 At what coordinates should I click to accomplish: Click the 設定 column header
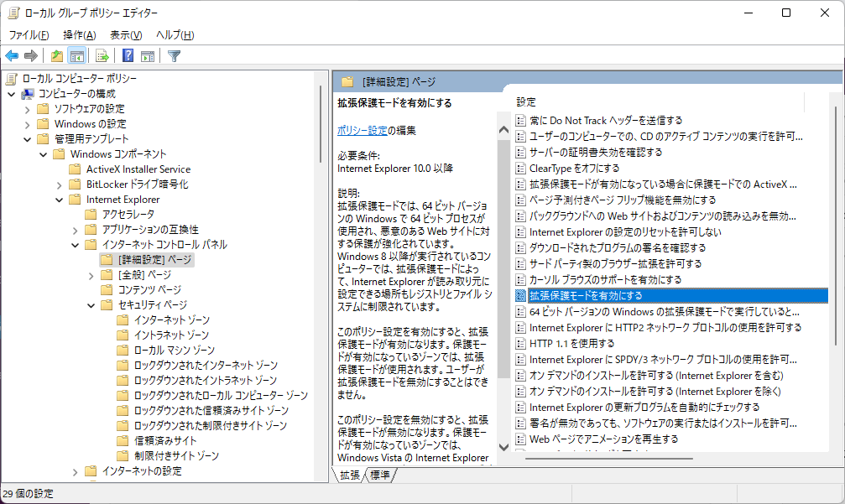(659, 101)
